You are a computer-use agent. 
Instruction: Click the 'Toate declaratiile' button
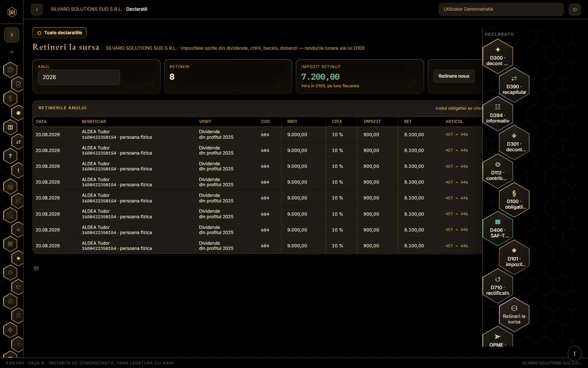(x=60, y=33)
